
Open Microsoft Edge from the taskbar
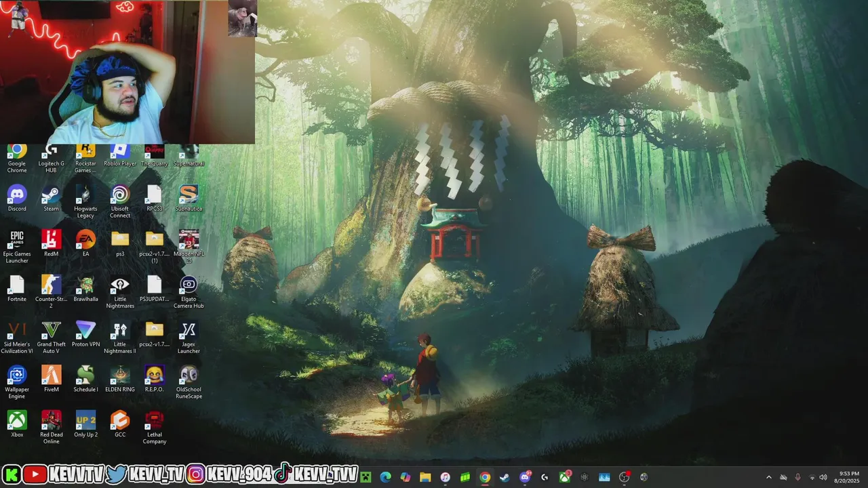[x=385, y=477]
